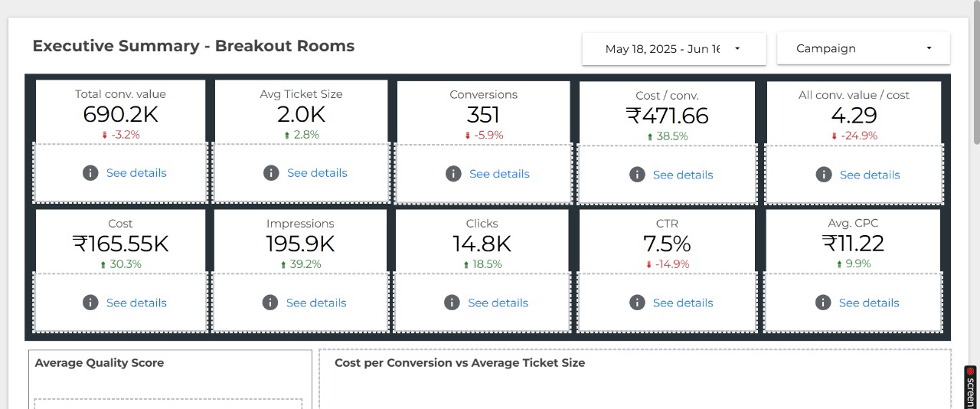Image resolution: width=980 pixels, height=409 pixels.
Task: Open See details for Impressions
Action: (x=316, y=303)
